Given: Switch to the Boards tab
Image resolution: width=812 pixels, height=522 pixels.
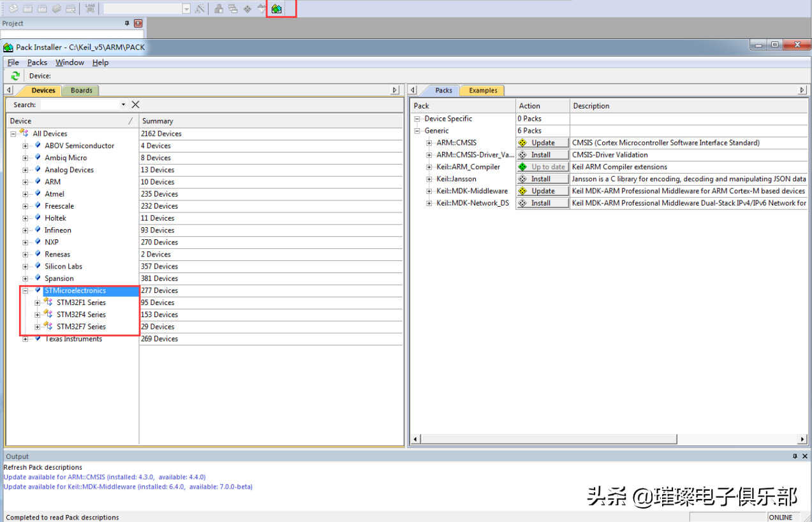Looking at the screenshot, I should pos(82,91).
